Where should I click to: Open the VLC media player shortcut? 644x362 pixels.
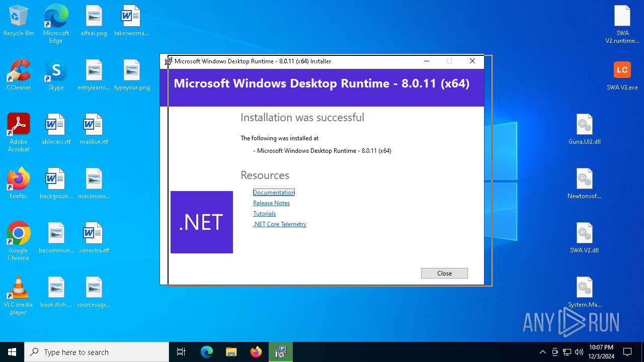[x=19, y=296]
